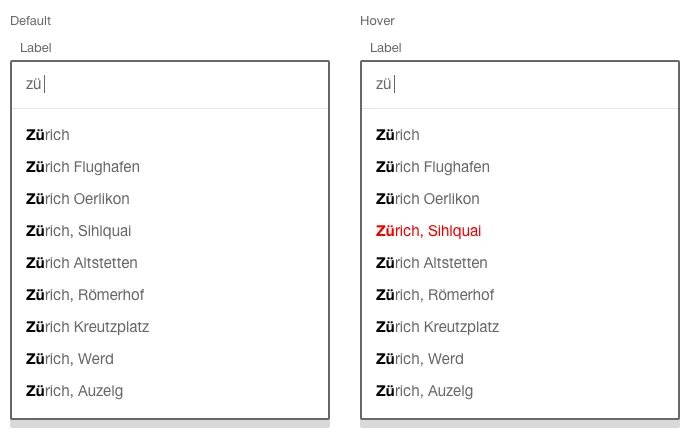Click 'Zürich, Römerhof' in the left list
Viewport: 690px width, 438px height.
click(82, 295)
